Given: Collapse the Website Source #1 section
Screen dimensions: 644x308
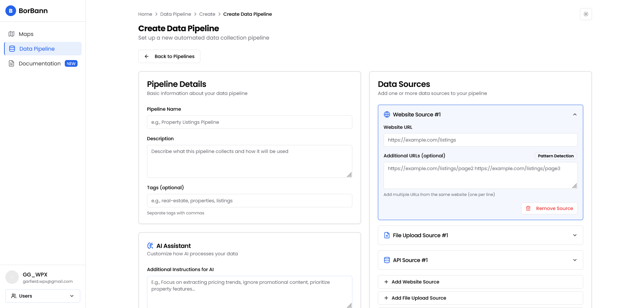Looking at the screenshot, I should [575, 114].
